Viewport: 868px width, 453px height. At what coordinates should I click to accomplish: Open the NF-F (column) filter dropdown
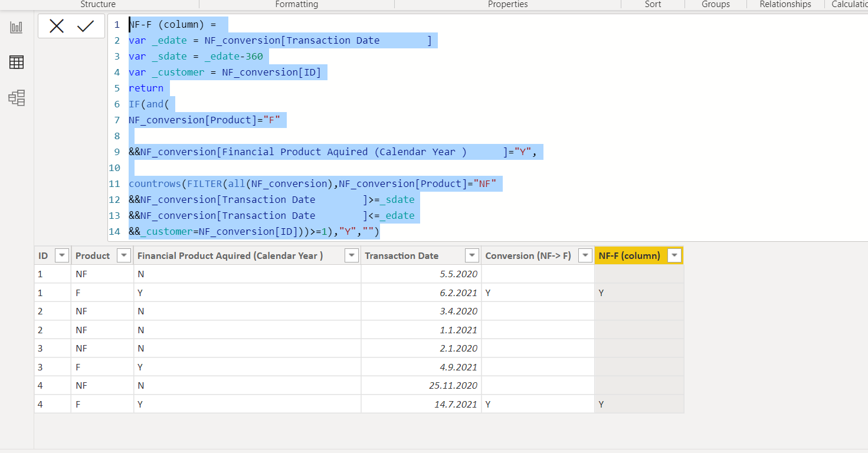point(674,255)
